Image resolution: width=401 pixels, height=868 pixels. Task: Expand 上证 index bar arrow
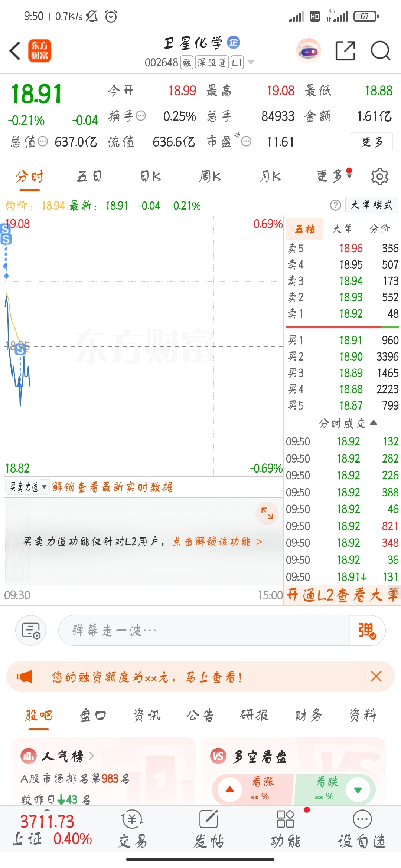pos(47,810)
